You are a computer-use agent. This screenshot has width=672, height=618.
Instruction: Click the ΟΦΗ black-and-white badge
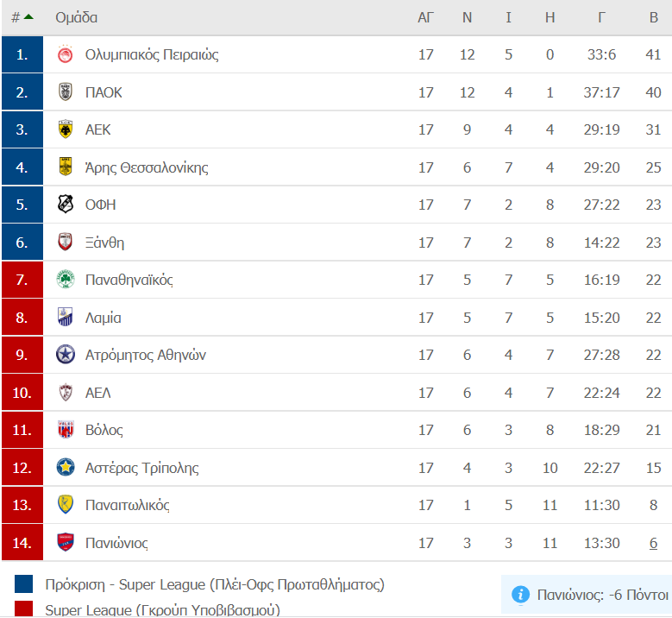click(66, 205)
